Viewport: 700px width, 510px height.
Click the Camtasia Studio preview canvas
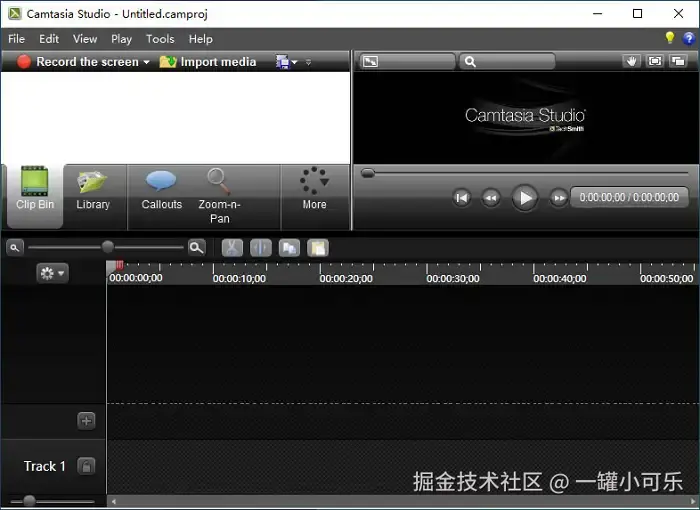526,118
